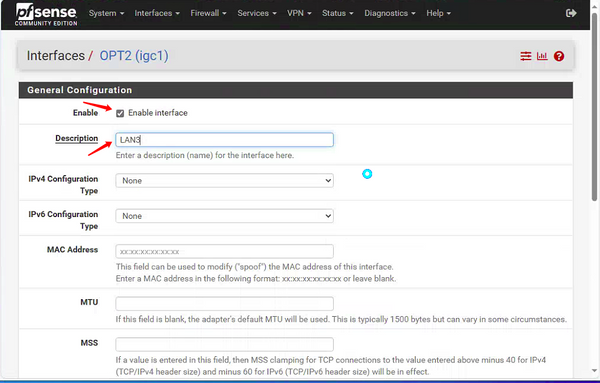Open the status graph chart icon
The image size is (600, 383).
pos(542,56)
